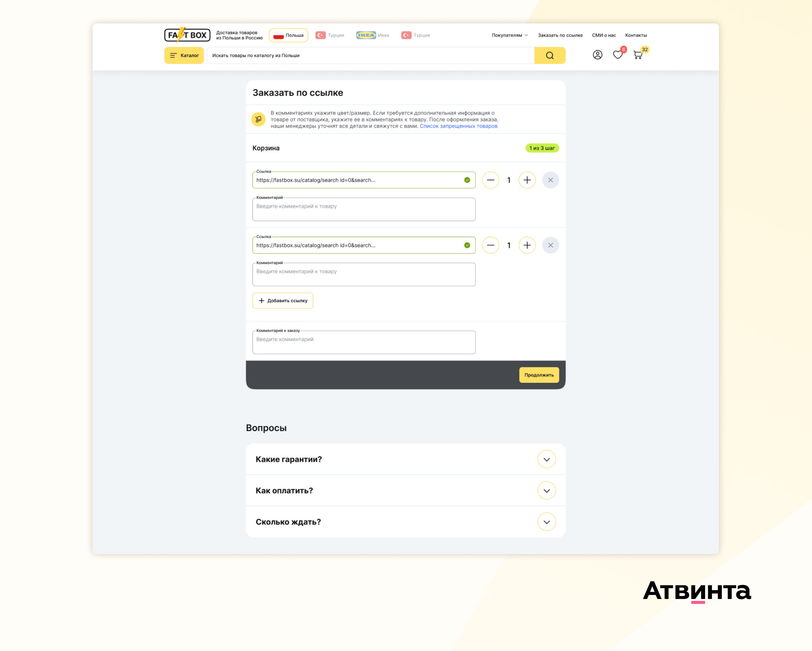The image size is (812, 651).
Task: Click the FastBox logo
Action: click(187, 35)
